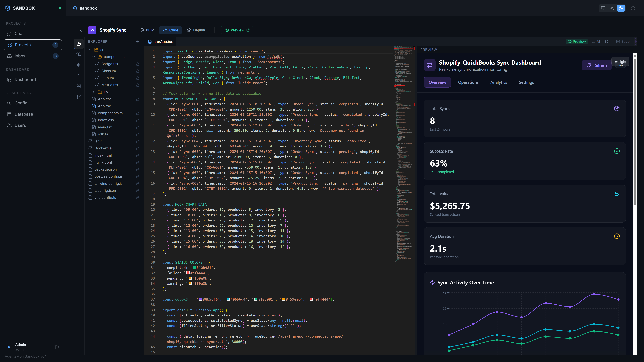Select the git branch panel icon

78,97
